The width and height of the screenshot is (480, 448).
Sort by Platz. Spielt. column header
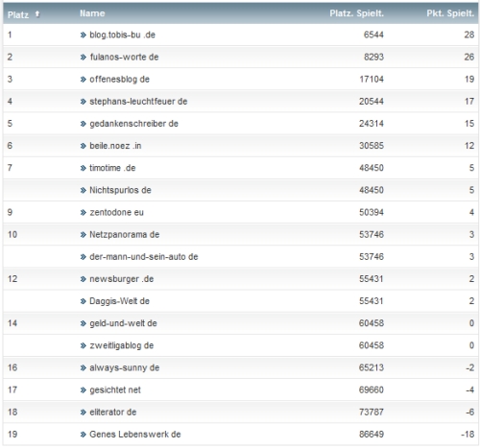click(356, 13)
